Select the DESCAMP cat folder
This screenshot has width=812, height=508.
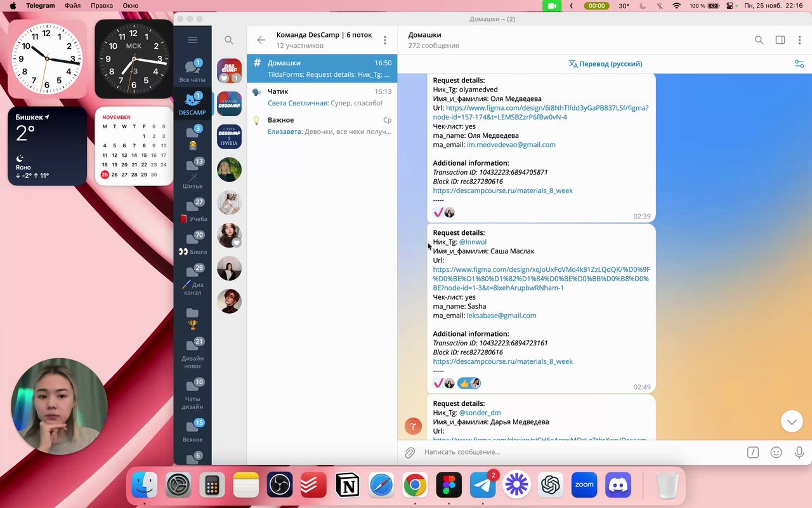[x=192, y=104]
